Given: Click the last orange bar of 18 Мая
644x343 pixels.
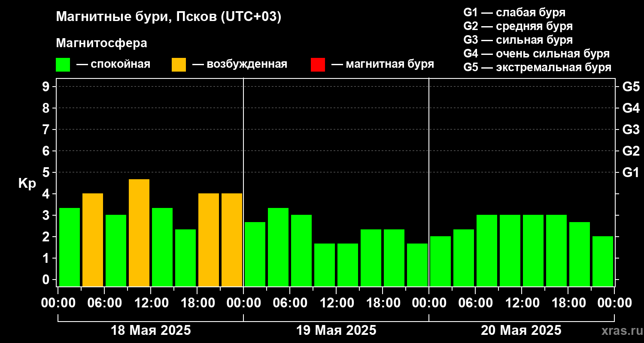Looking at the screenshot, I should coord(232,240).
